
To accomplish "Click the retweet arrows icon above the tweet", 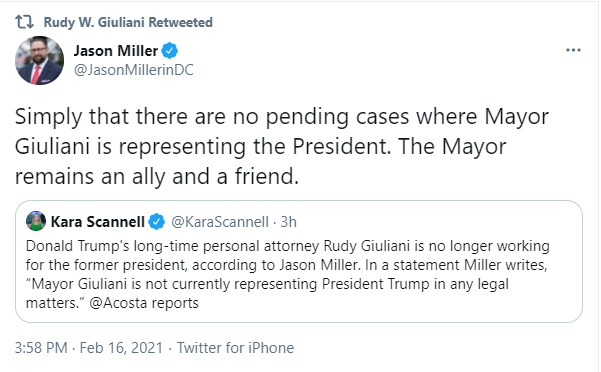I will 25,22.
